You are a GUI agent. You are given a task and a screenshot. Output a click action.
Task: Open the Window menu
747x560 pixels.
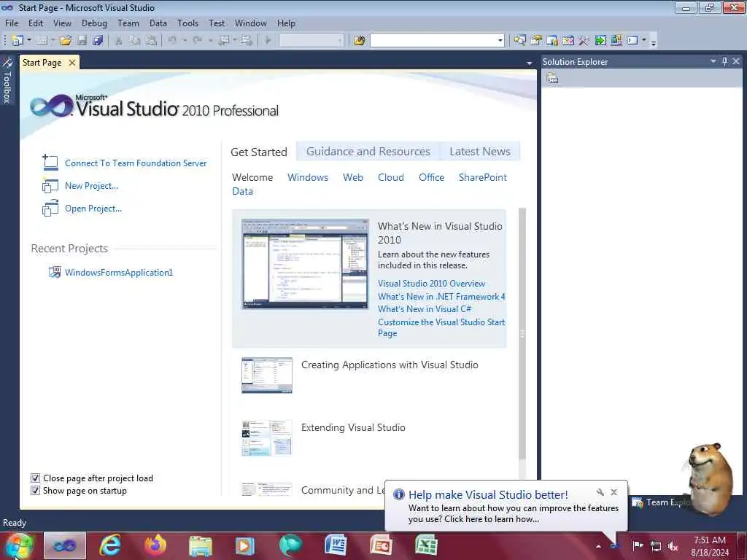coord(251,23)
